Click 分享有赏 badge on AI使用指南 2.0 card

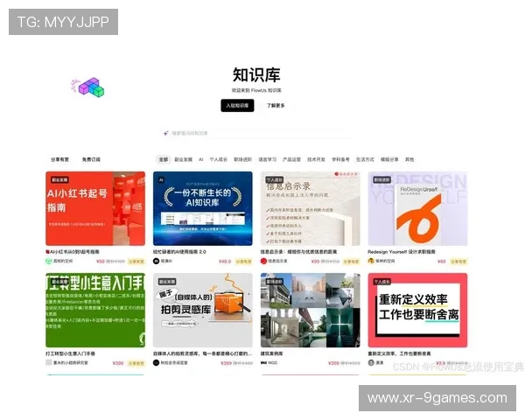point(243,262)
